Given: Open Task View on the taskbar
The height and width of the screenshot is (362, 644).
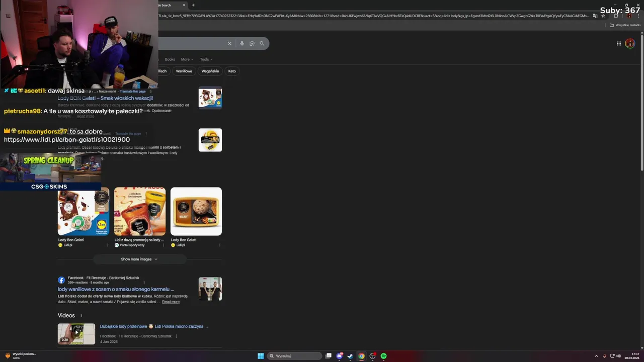Looking at the screenshot, I should pos(329,356).
